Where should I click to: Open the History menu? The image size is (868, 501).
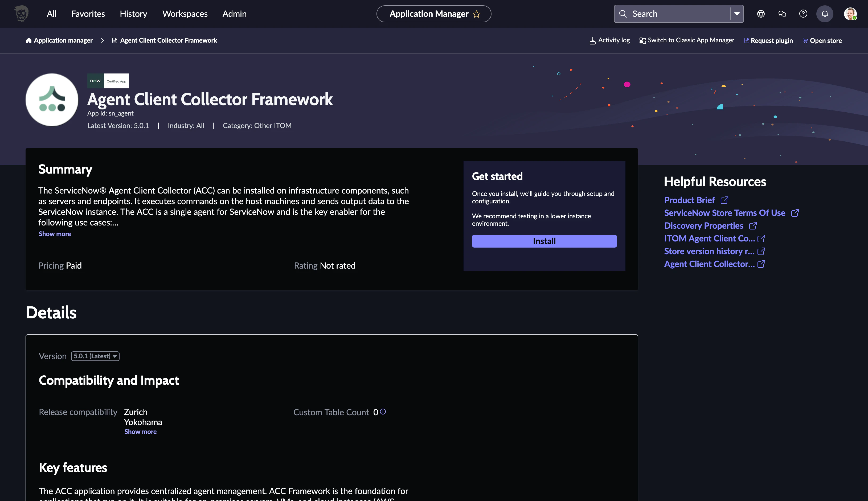134,14
